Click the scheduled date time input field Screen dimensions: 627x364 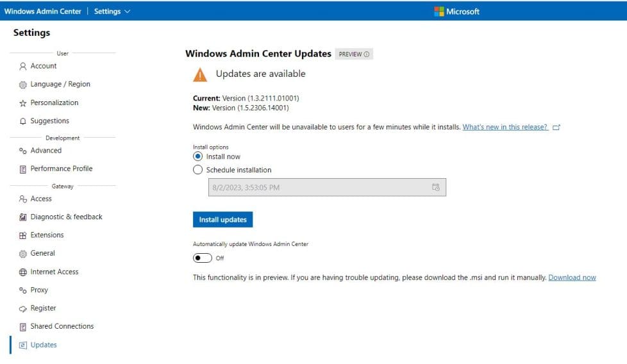pos(327,187)
